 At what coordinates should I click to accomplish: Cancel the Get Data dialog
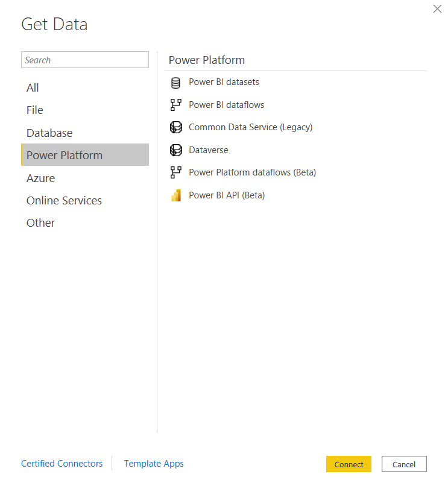[404, 464]
